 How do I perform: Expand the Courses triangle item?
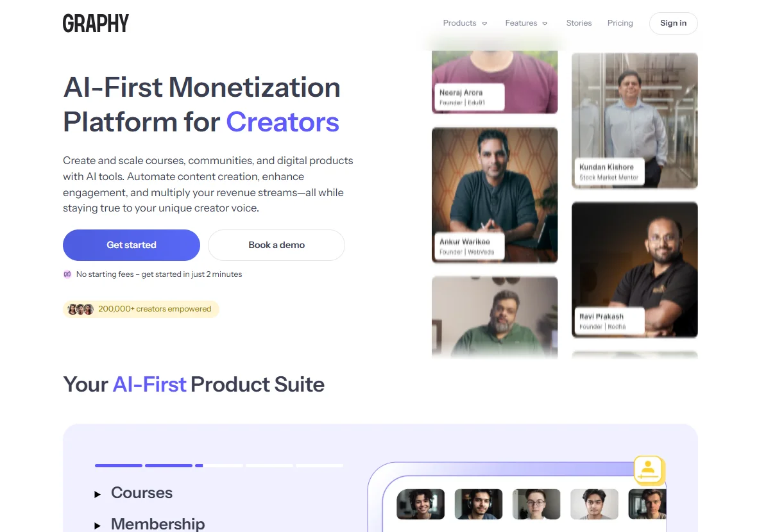click(x=98, y=494)
